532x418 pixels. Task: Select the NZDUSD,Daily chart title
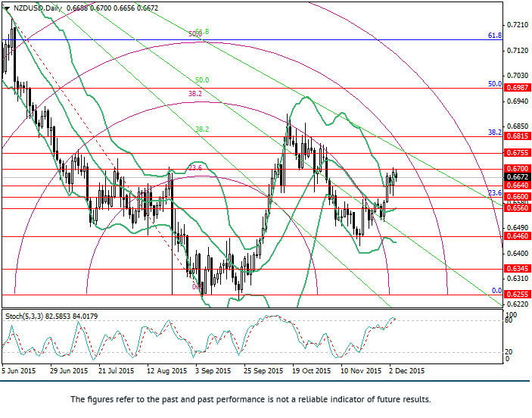pyautogui.click(x=37, y=8)
